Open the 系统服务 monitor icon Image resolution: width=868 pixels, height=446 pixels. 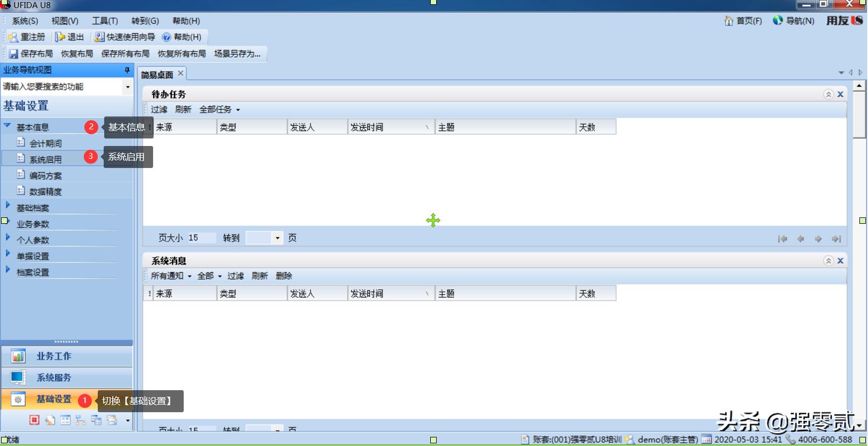[x=18, y=377]
